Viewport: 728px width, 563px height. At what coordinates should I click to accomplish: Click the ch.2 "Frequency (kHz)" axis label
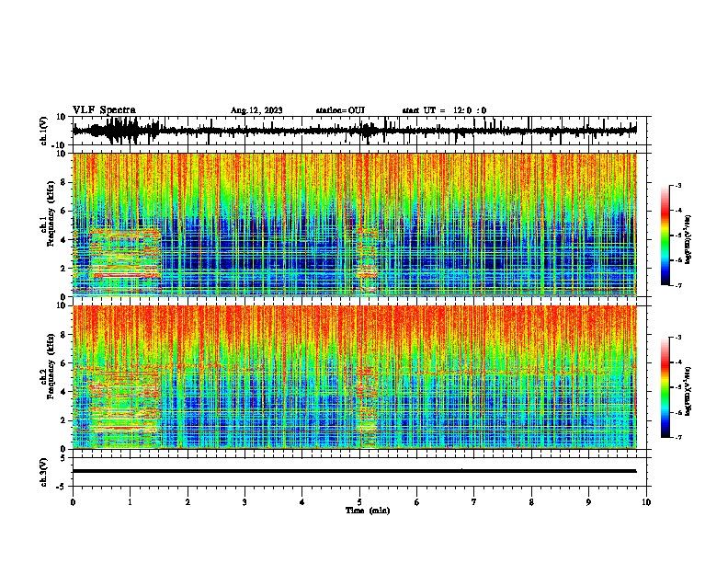[x=51, y=366]
